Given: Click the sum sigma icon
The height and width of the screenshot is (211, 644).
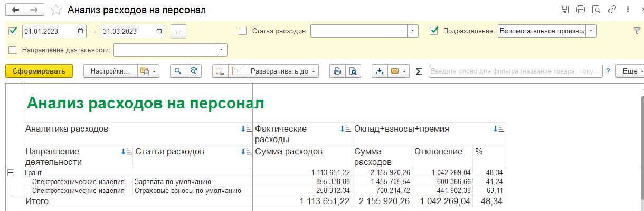Looking at the screenshot, I should [x=419, y=71].
